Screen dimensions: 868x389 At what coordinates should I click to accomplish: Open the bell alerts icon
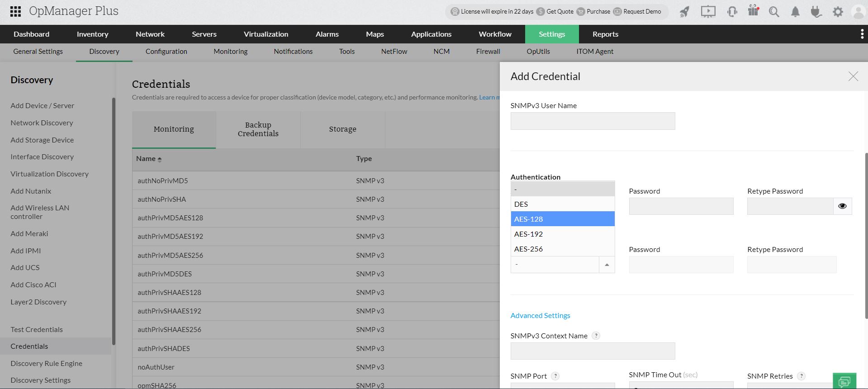[795, 12]
